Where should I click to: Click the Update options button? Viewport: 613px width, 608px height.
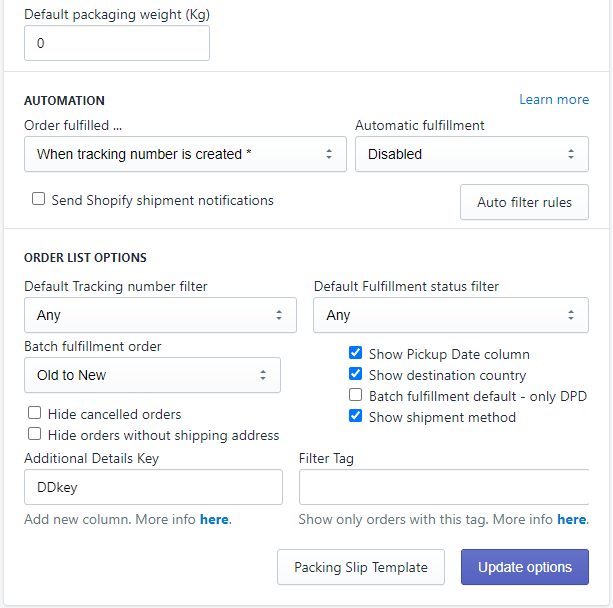[x=525, y=567]
